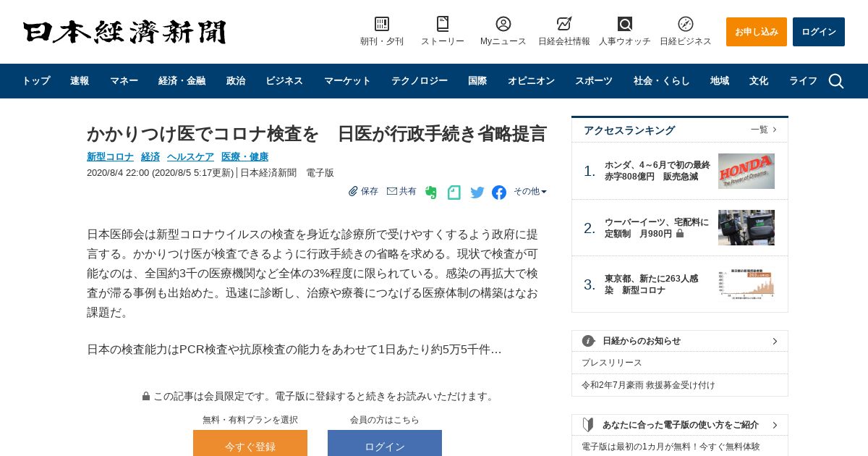The image size is (868, 456).
Task: Open the プレスリリース link
Action: (612, 363)
